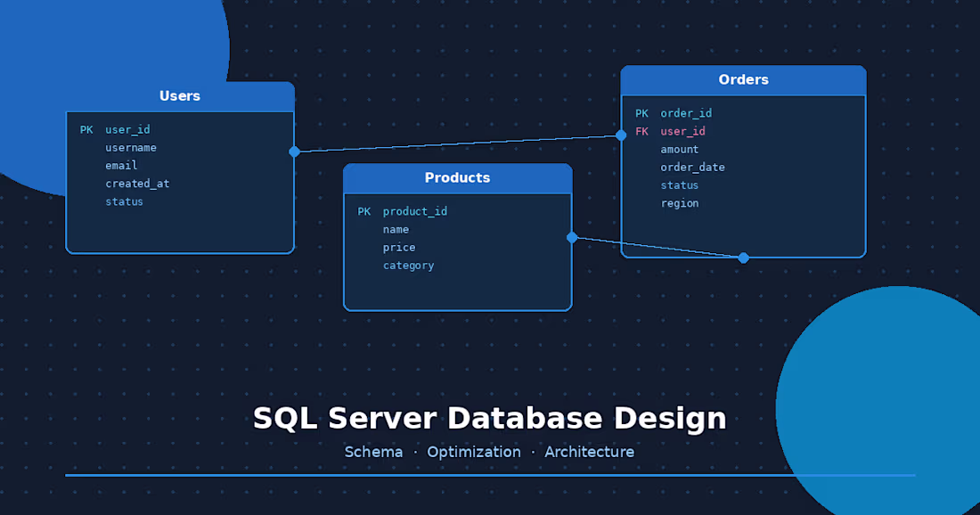Select the email field in Users
Screen dimensions: 980x515
(121, 165)
